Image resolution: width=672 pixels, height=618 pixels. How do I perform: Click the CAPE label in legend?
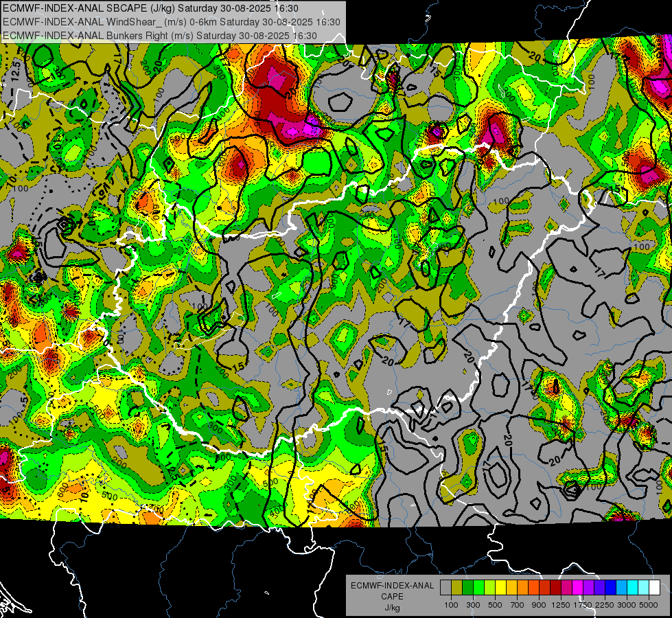click(392, 597)
